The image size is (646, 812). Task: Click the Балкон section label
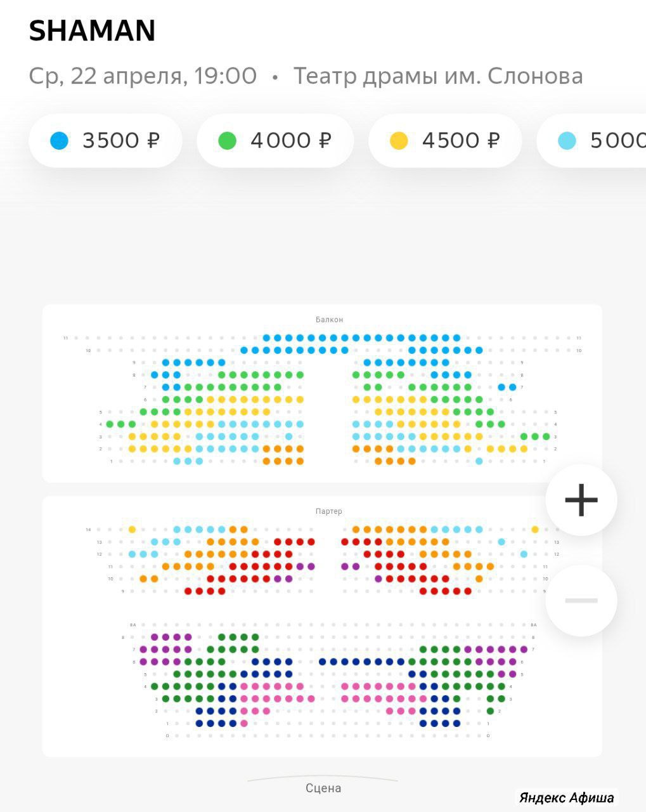click(329, 320)
